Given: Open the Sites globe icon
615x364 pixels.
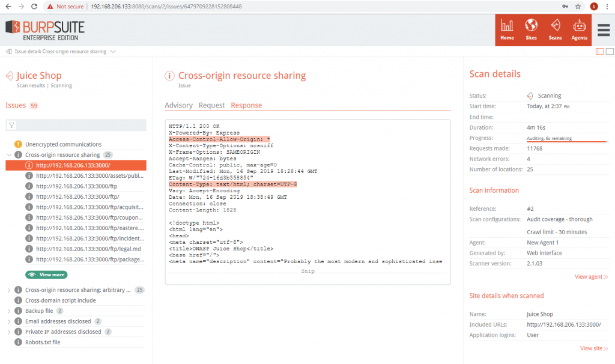Looking at the screenshot, I should (x=531, y=29).
